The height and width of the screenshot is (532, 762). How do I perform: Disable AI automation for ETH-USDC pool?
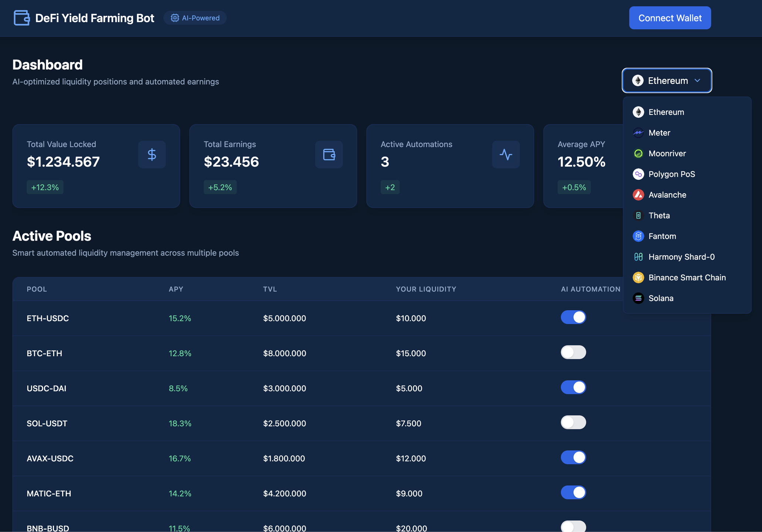click(573, 317)
